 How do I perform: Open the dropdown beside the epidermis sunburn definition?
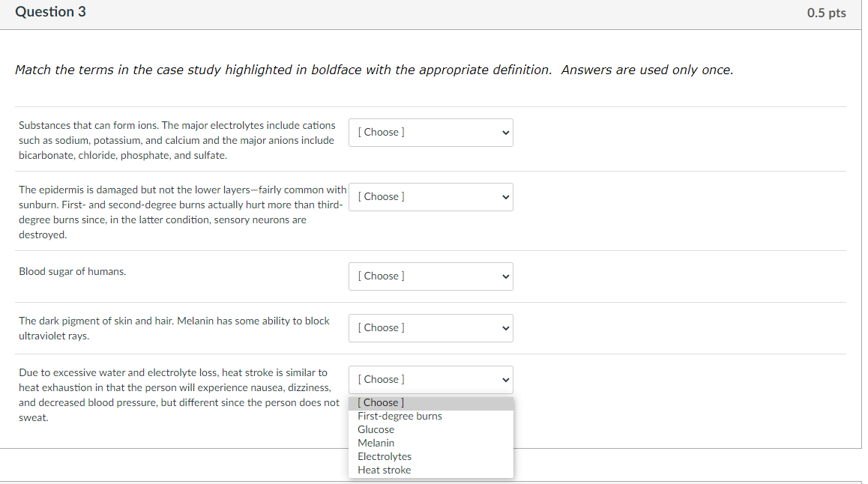click(x=431, y=197)
